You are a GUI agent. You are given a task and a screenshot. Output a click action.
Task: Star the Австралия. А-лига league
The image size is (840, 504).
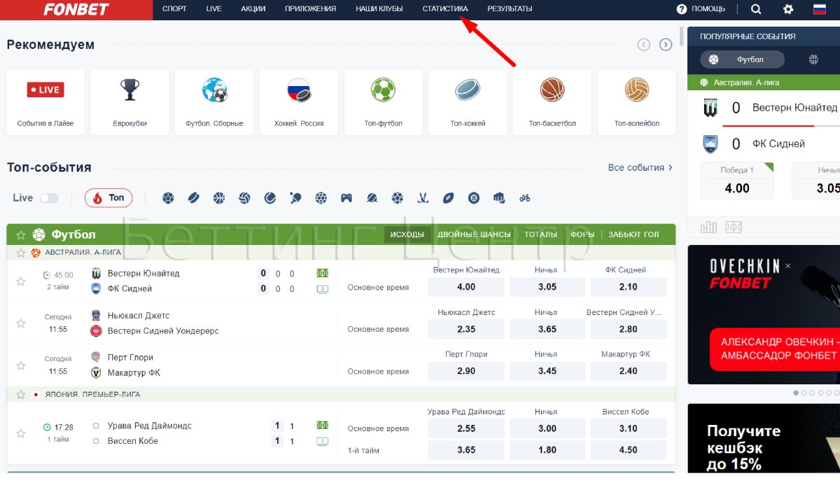[21, 253]
